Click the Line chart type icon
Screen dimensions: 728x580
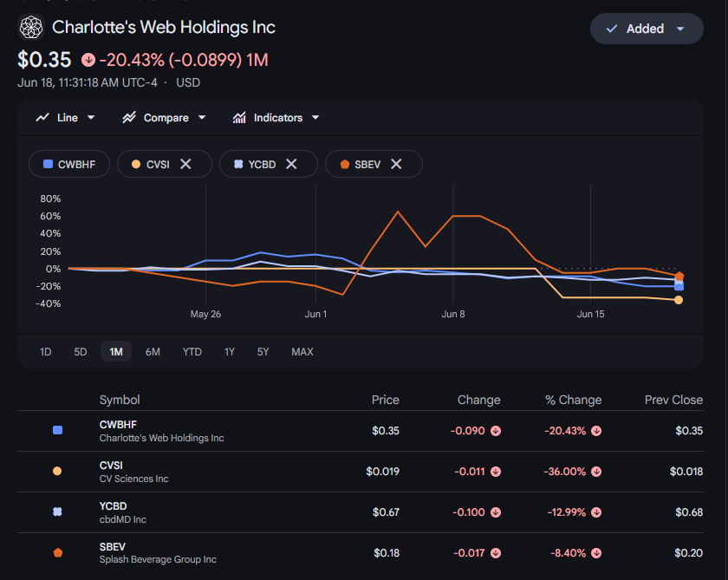pyautogui.click(x=42, y=118)
